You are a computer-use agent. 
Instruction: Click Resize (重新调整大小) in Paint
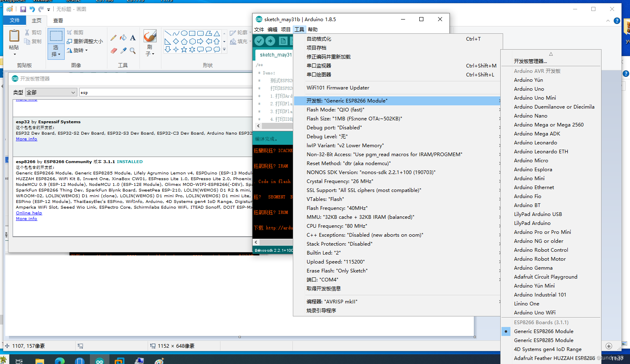[x=85, y=41]
